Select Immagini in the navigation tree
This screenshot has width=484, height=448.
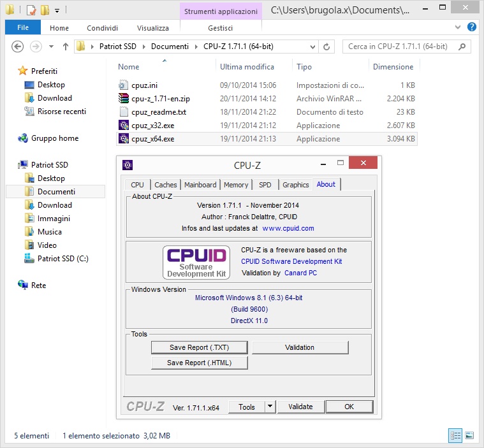pyautogui.click(x=54, y=219)
